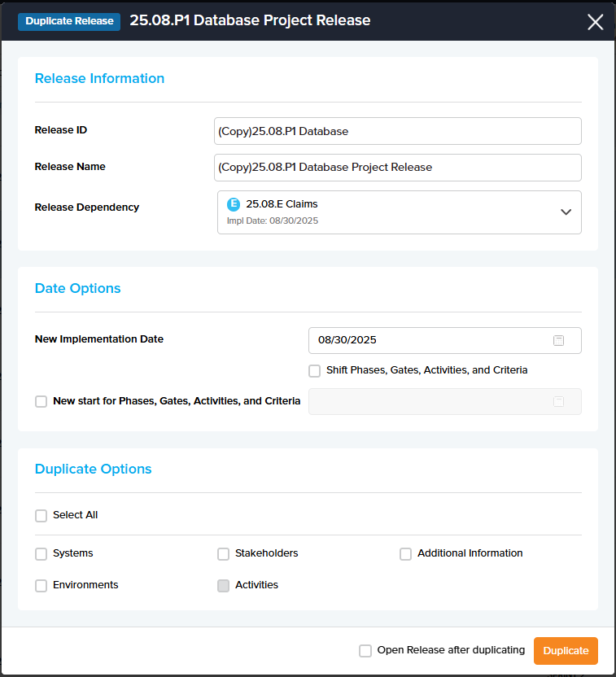Click into the Release ID field

click(397, 131)
